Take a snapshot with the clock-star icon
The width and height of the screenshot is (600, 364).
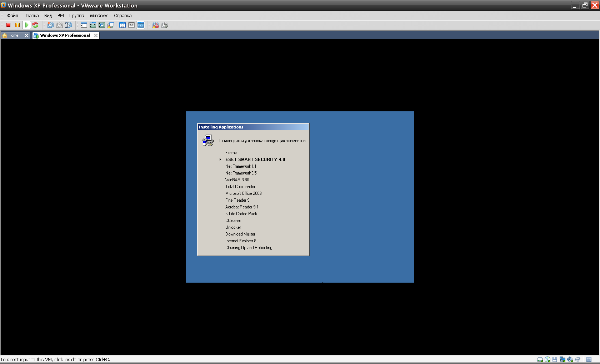pyautogui.click(x=50, y=25)
